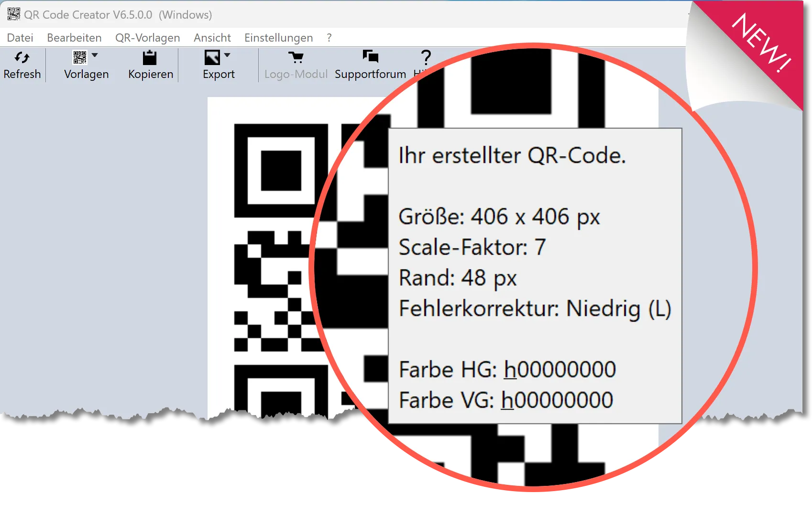Click the Refresh arrows icon
812x527 pixels.
point(22,58)
